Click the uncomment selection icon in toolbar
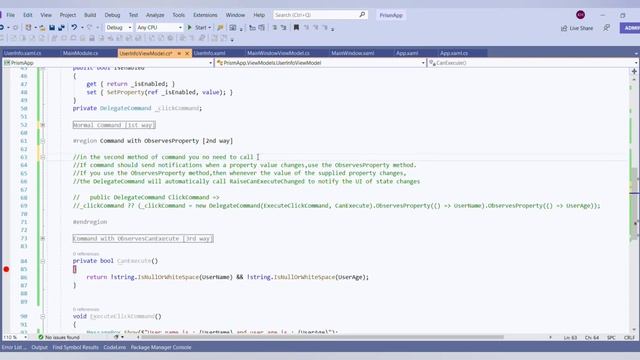The width and height of the screenshot is (640, 360). click(x=284, y=28)
